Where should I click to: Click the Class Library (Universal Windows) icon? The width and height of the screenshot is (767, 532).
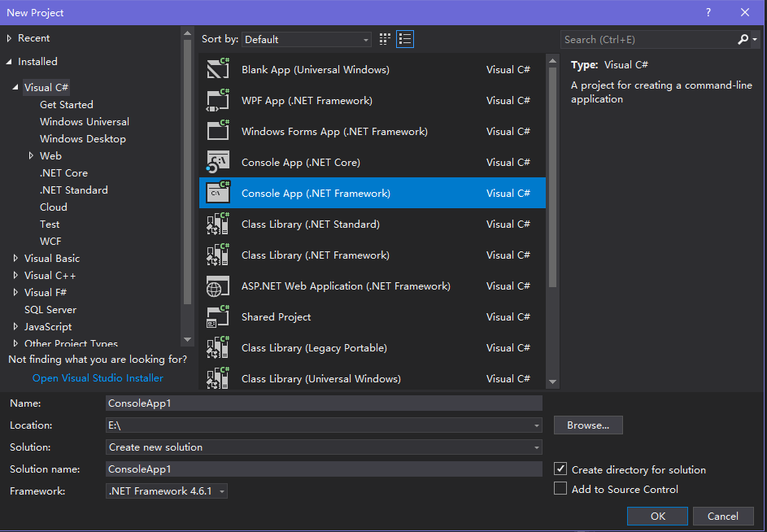pyautogui.click(x=218, y=378)
